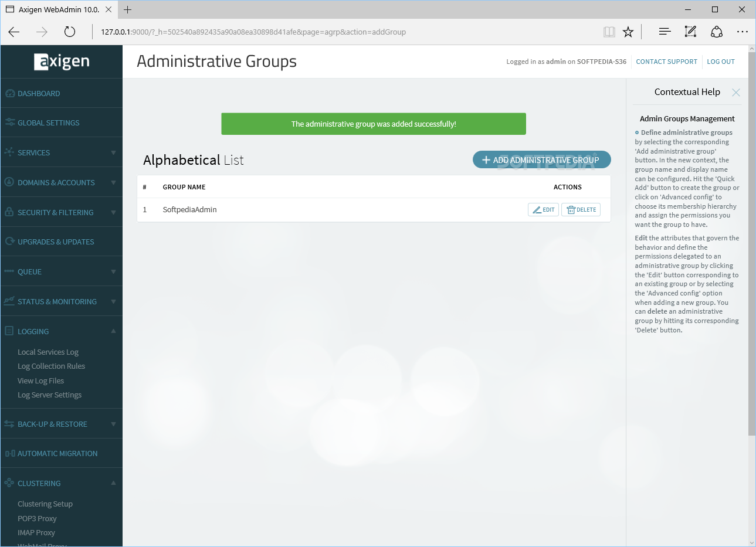756x547 pixels.
Task: Click the Security & Filtering lock icon
Action: click(x=9, y=212)
